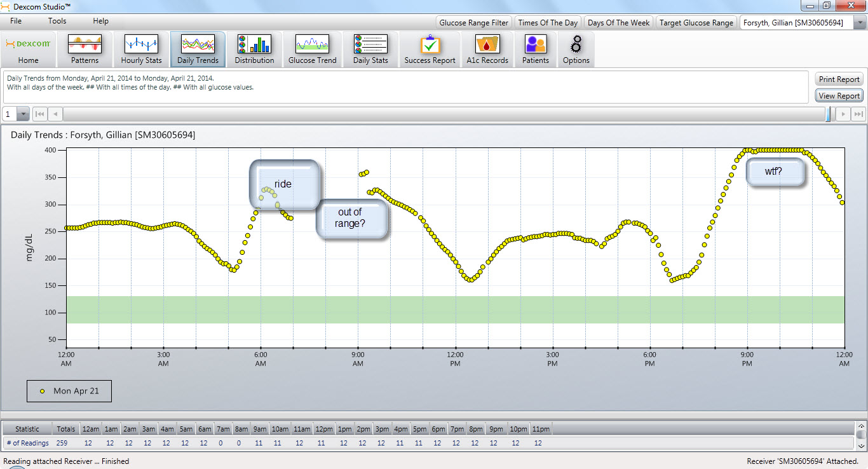This screenshot has height=469, width=868.
Task: Open the Daily Stats report
Action: tap(370, 50)
